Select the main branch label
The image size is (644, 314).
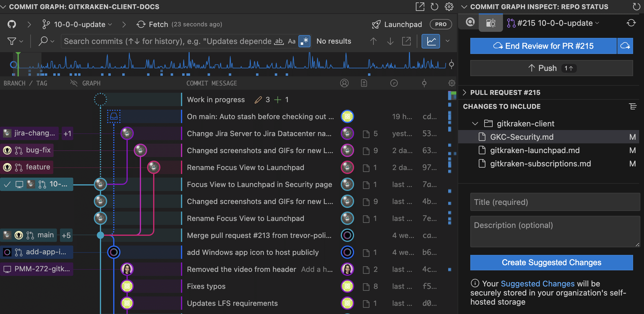(28, 235)
